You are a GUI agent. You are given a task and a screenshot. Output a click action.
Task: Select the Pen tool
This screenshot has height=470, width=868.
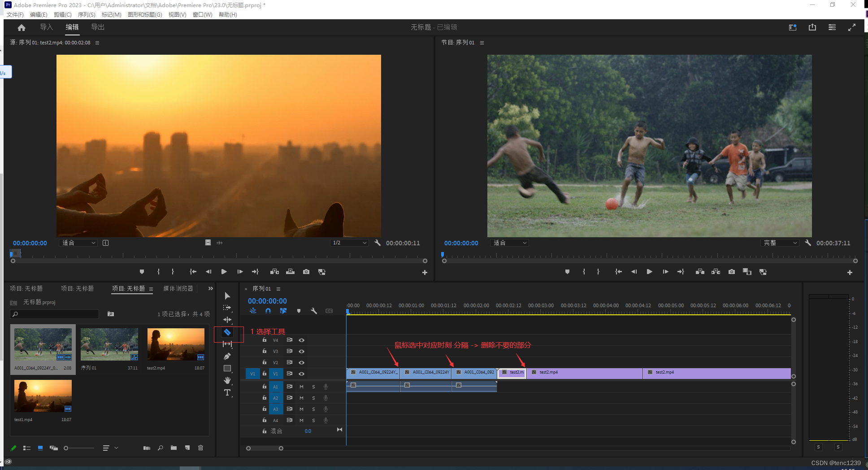227,356
